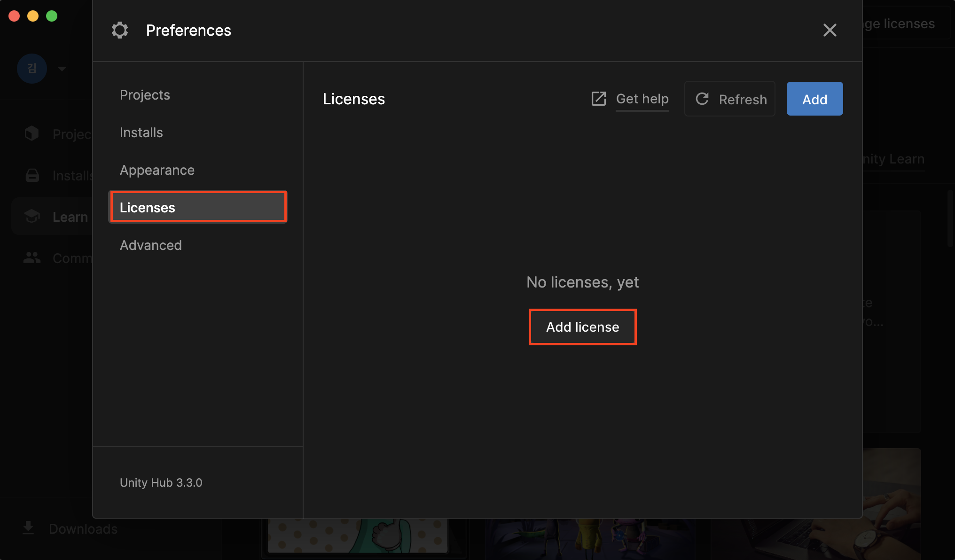The width and height of the screenshot is (955, 560).
Task: Click the Installs drive icon in sidebar
Action: [x=32, y=175]
